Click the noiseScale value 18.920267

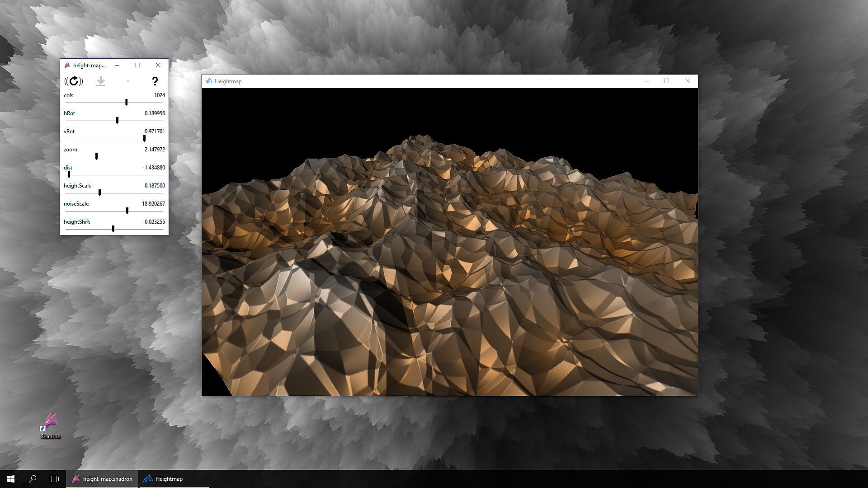(x=153, y=204)
